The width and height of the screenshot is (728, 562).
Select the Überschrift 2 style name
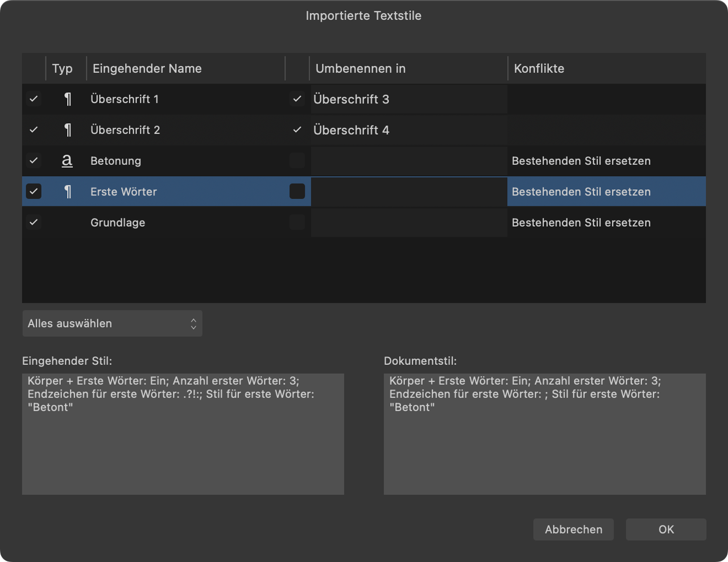(125, 130)
